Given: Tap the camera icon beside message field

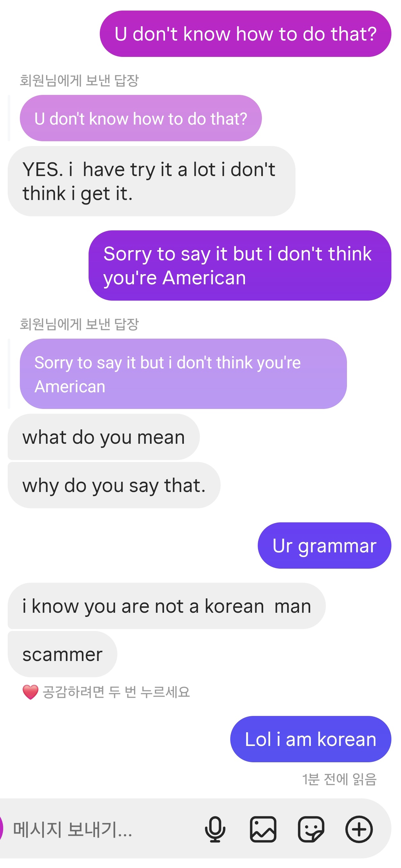Looking at the screenshot, I should coord(2,828).
